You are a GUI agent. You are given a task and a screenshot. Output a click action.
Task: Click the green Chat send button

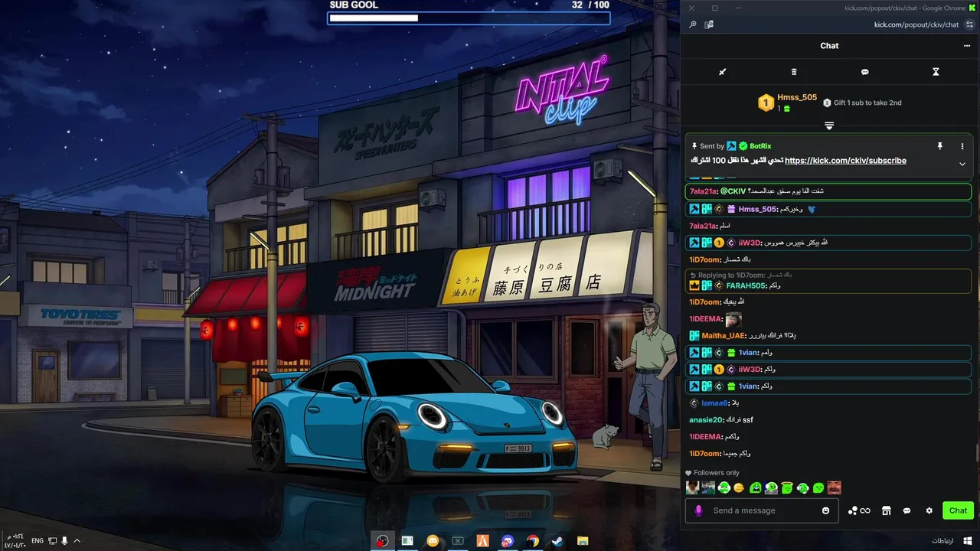click(958, 510)
